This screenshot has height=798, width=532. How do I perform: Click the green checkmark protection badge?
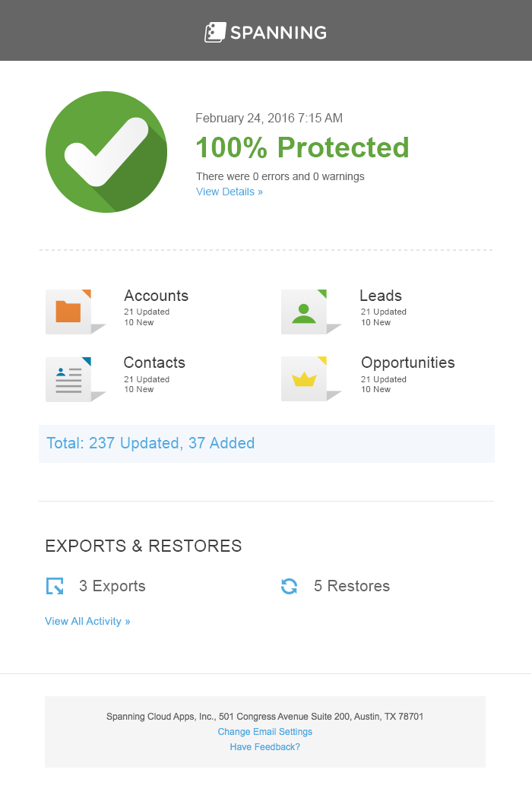pyautogui.click(x=106, y=152)
